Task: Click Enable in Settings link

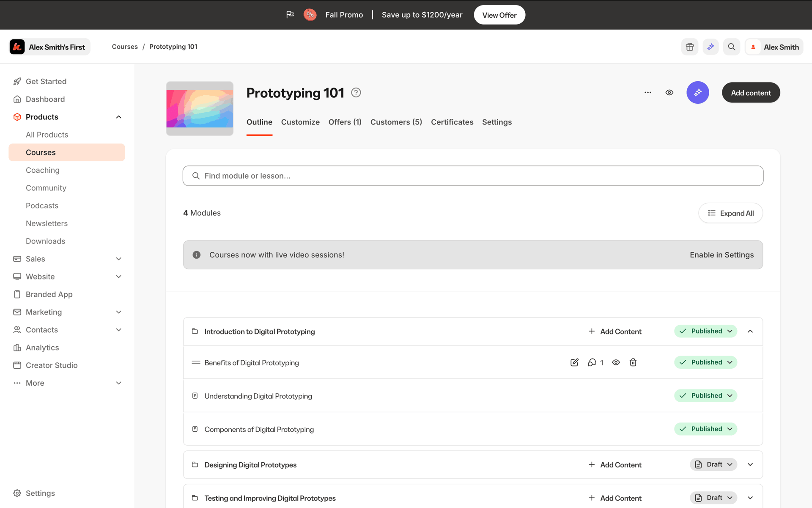Action: tap(721, 255)
